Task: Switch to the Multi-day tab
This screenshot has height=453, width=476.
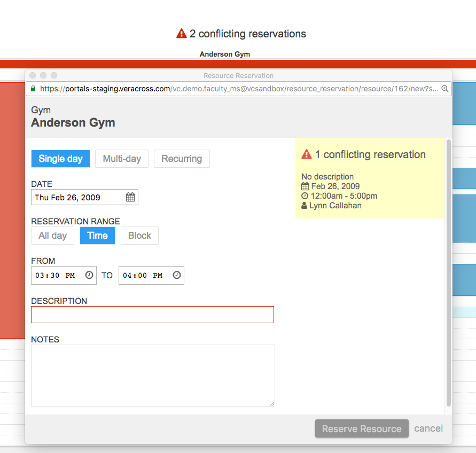Action: coord(122,159)
